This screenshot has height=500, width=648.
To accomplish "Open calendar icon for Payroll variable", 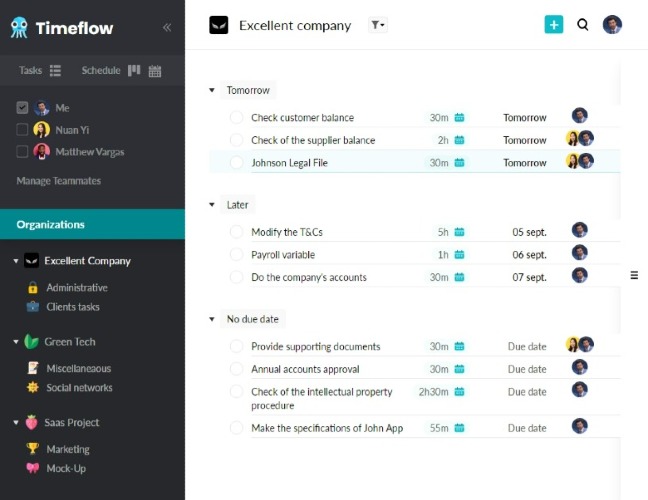I will [459, 255].
